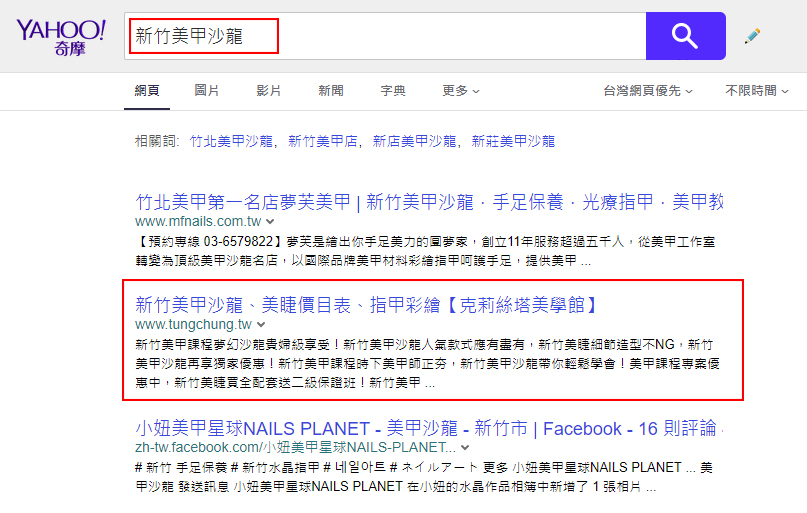Screen dimensions: 807x513
Task: Click related term 竹北美甲沙龍
Action: 232,141
